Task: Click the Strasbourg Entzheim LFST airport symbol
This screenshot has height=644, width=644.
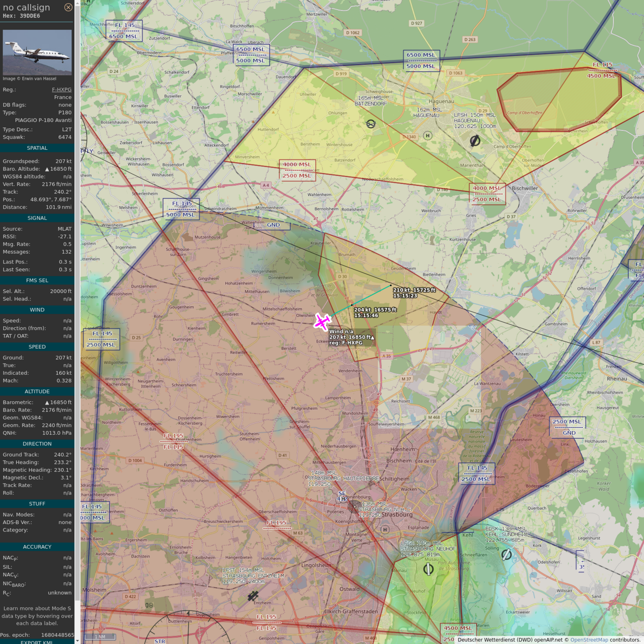Action: tap(253, 596)
